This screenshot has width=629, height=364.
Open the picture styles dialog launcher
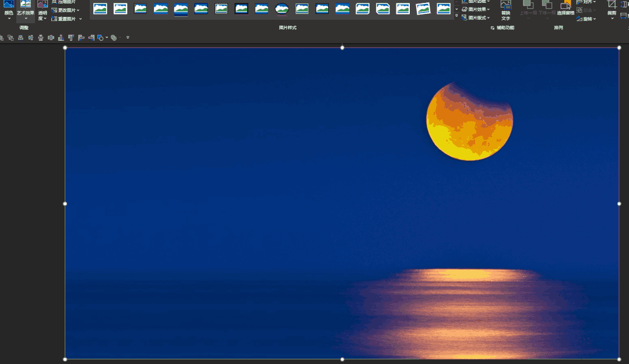(492, 27)
